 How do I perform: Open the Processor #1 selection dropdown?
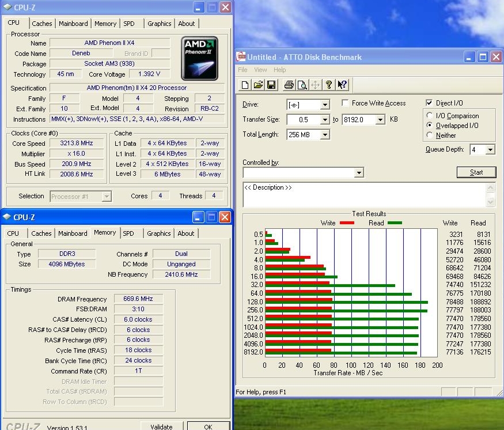[x=107, y=196]
